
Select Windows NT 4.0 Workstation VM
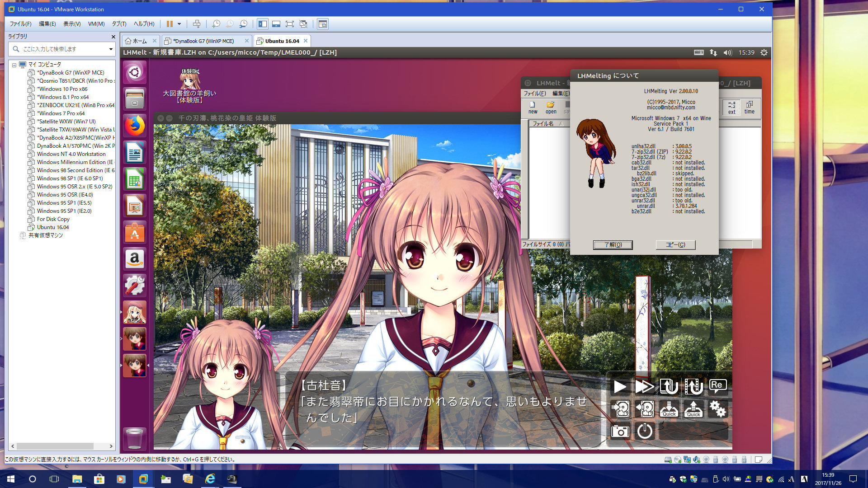(x=71, y=154)
